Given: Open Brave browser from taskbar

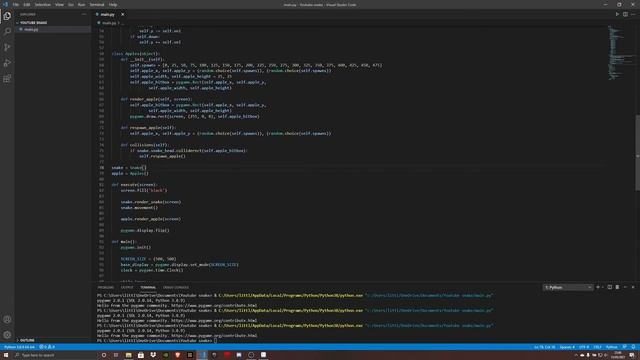Looking at the screenshot, I should pos(178,355).
